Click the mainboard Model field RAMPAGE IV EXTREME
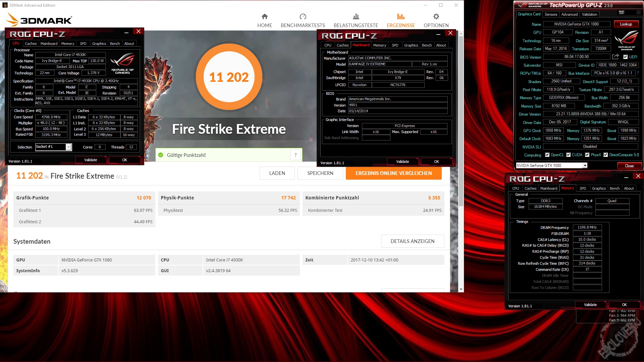644x362 pixels. point(380,64)
